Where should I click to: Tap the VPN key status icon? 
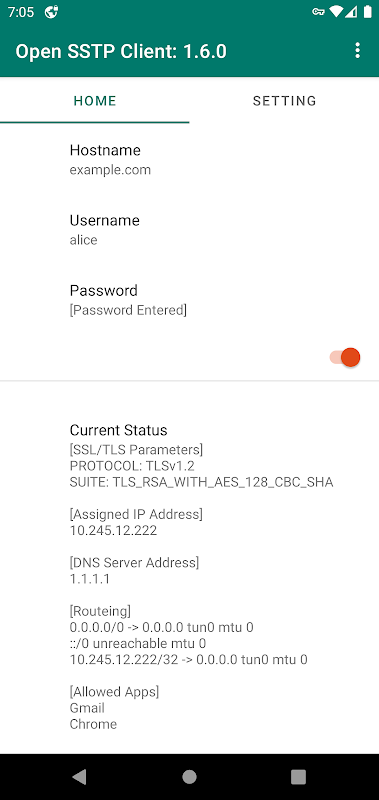318,12
